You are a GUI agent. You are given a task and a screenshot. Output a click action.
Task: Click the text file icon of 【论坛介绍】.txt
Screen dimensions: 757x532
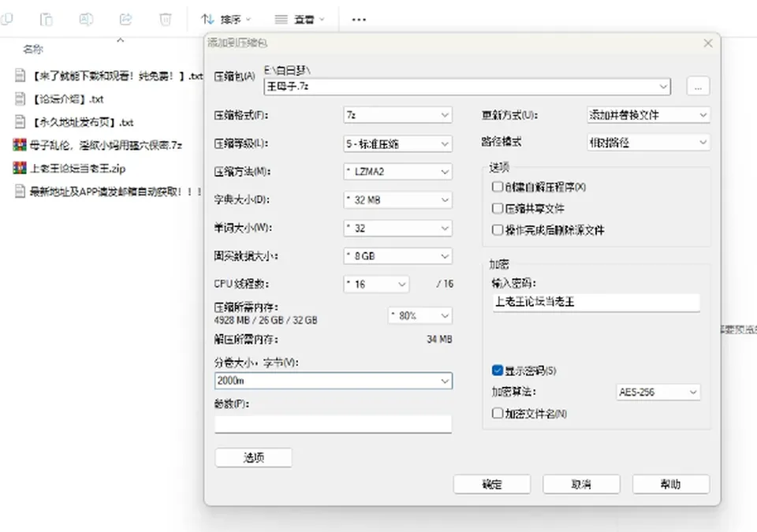(x=20, y=99)
